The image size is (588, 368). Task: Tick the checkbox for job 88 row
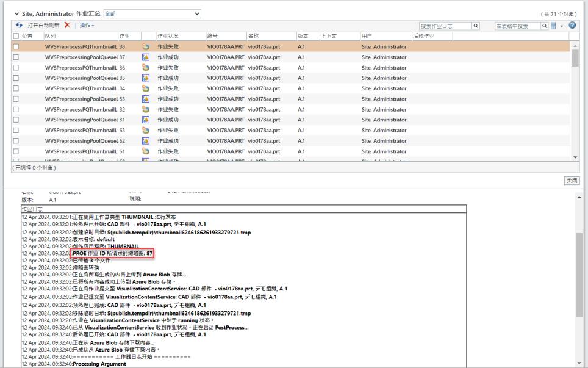16,46
